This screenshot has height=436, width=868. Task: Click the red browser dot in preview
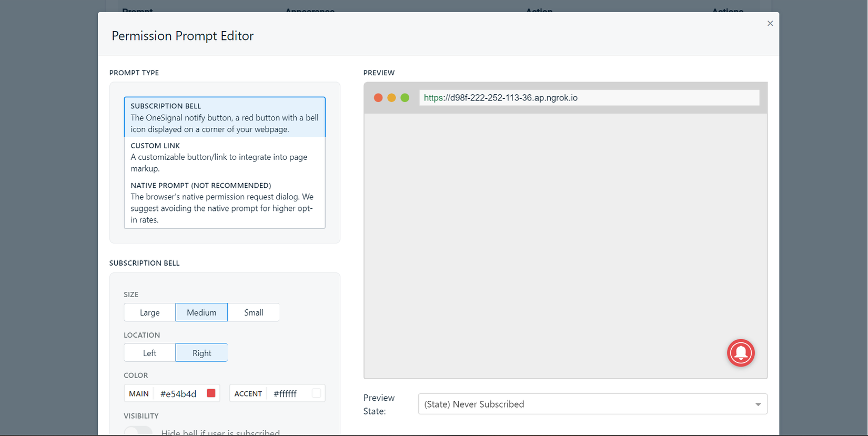click(378, 98)
